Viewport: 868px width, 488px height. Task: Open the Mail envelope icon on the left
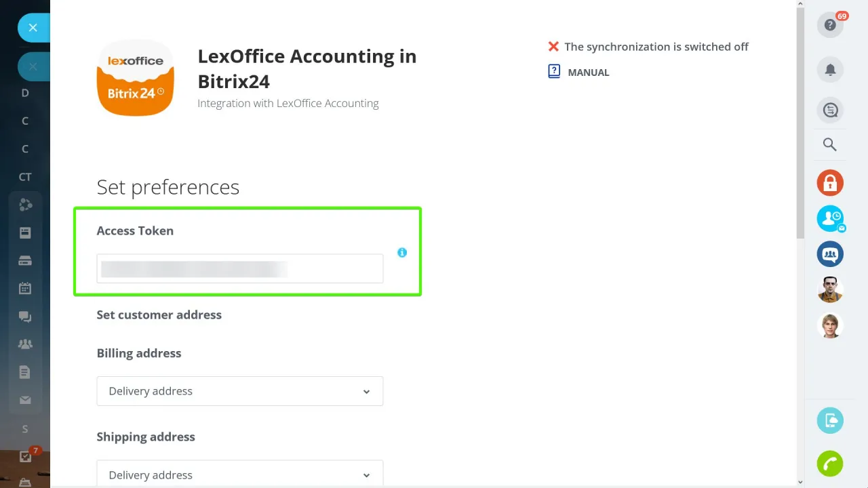25,400
